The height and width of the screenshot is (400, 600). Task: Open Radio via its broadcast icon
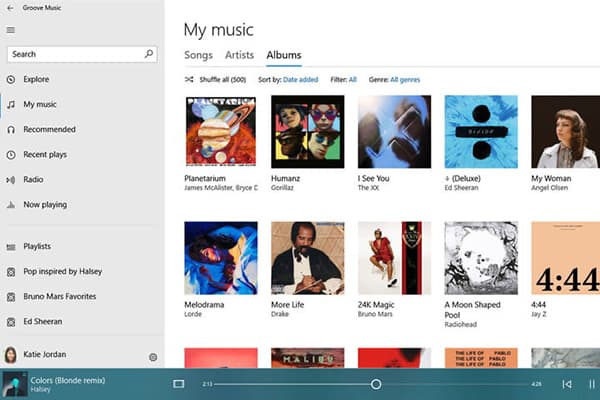coord(11,180)
